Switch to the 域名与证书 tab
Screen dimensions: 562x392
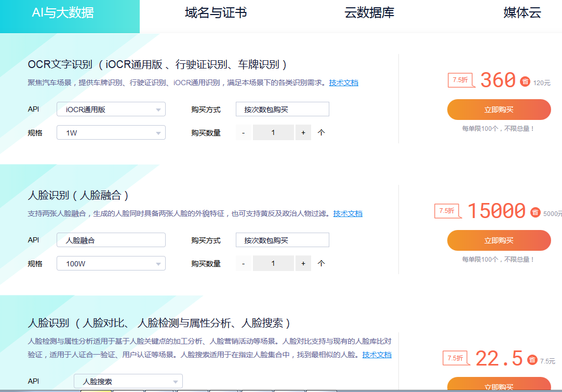(x=216, y=13)
